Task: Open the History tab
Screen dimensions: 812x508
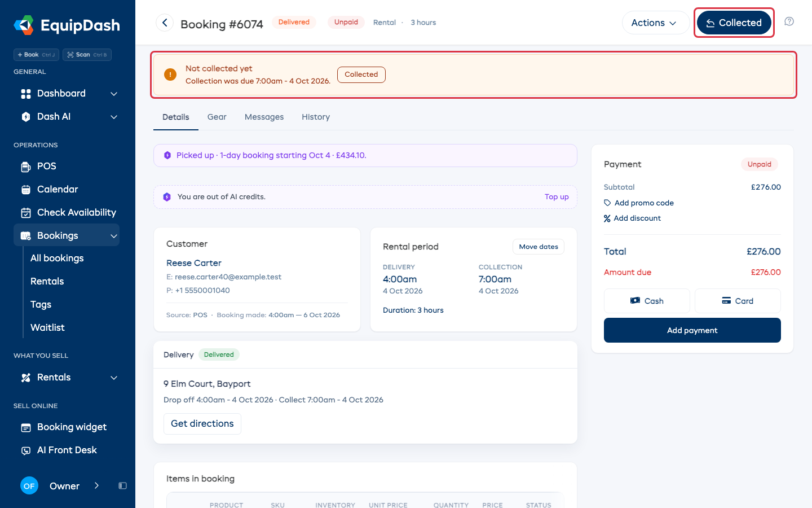Action: tap(316, 117)
